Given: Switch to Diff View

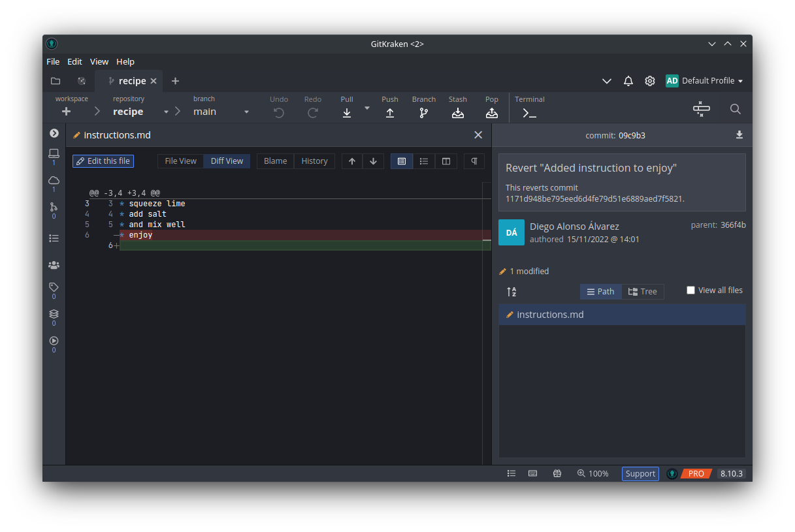Looking at the screenshot, I should click(227, 161).
